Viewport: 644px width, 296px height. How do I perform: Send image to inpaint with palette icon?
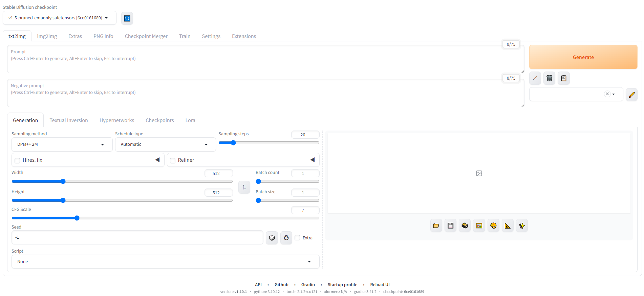click(x=493, y=225)
